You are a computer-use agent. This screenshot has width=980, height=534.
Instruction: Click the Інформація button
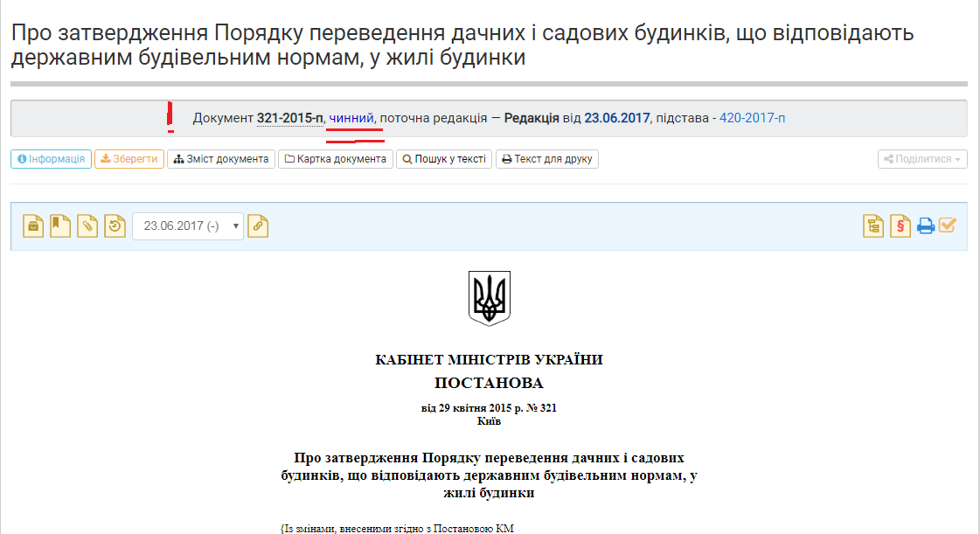click(x=52, y=159)
